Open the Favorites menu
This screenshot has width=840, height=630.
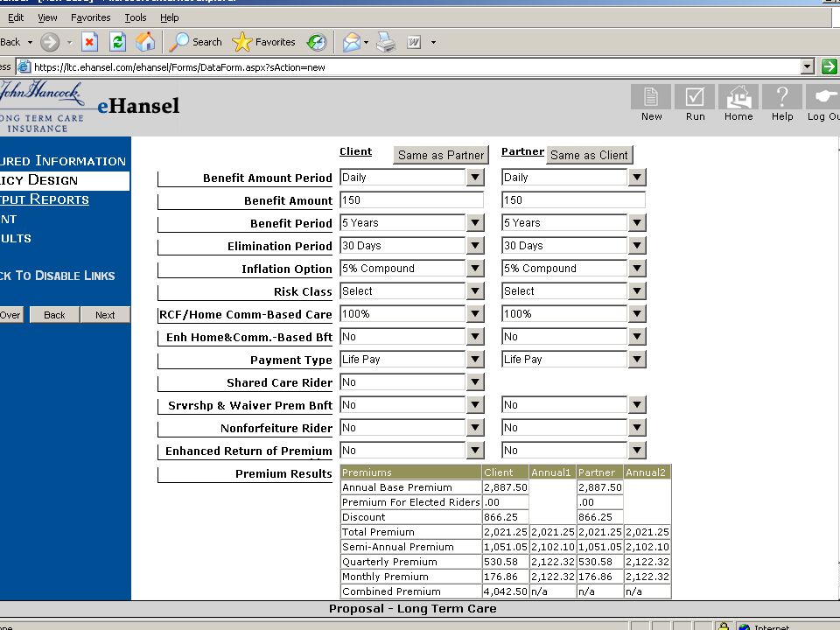[x=90, y=17]
